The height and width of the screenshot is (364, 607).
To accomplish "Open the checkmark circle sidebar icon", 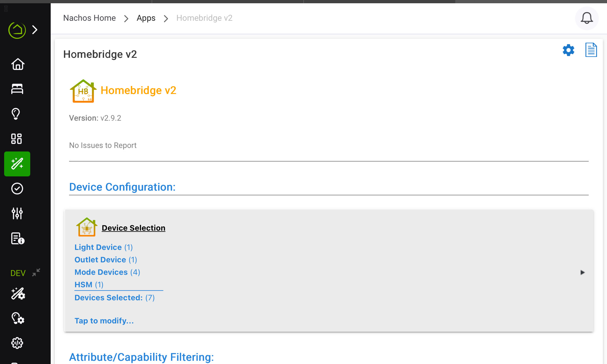I will 17,189.
